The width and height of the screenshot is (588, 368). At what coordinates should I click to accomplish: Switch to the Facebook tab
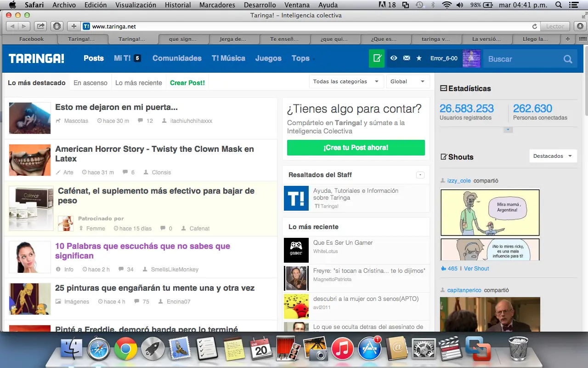click(31, 39)
